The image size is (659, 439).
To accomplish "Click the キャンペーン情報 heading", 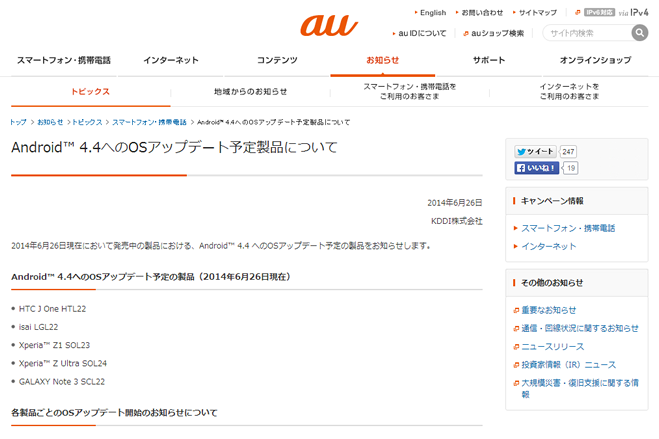I will point(552,201).
